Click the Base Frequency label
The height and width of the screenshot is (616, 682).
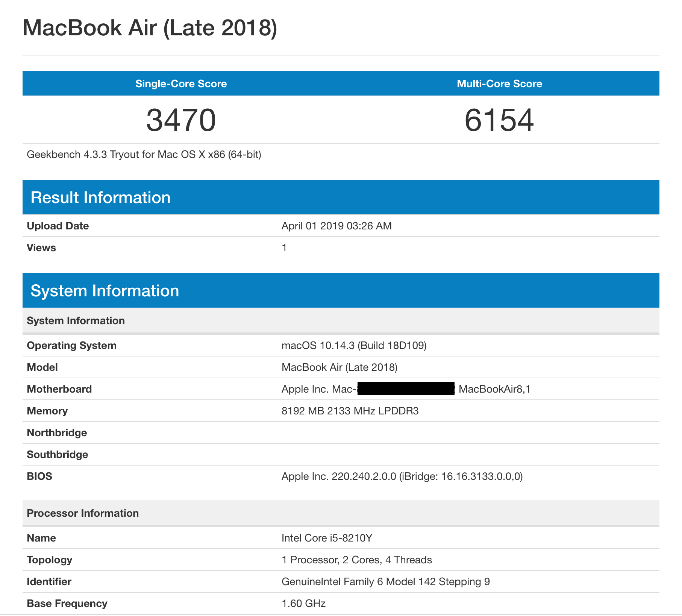pyautogui.click(x=67, y=604)
